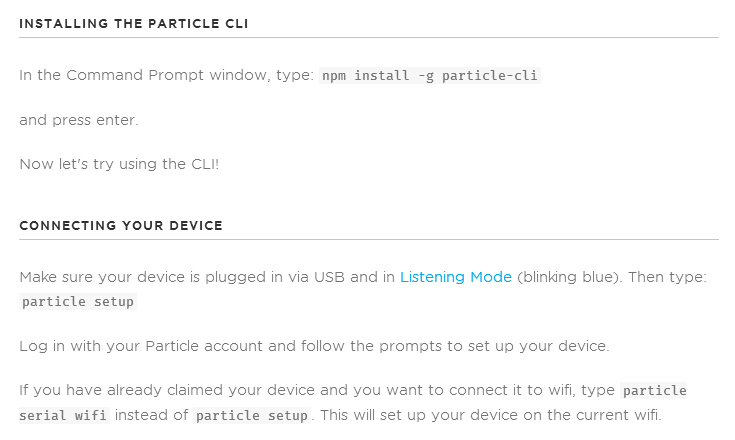
Task: Click the 'and press enter.' paragraph
Action: 79,120
